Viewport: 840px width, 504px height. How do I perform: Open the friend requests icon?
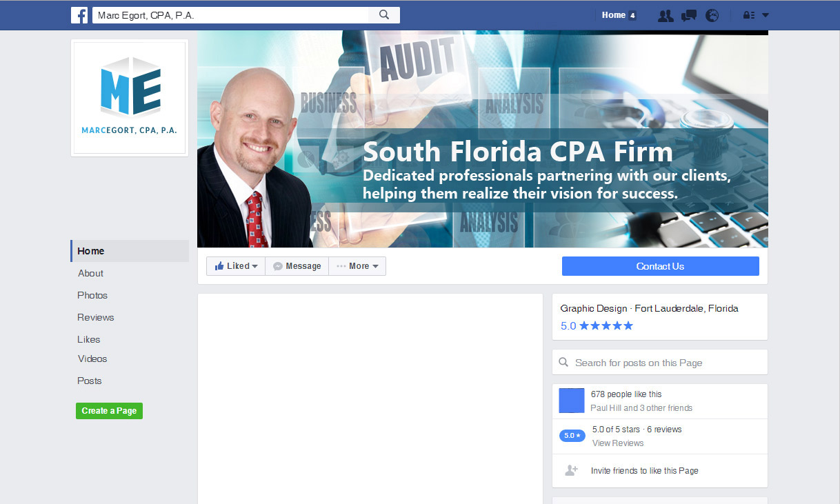[x=666, y=15]
